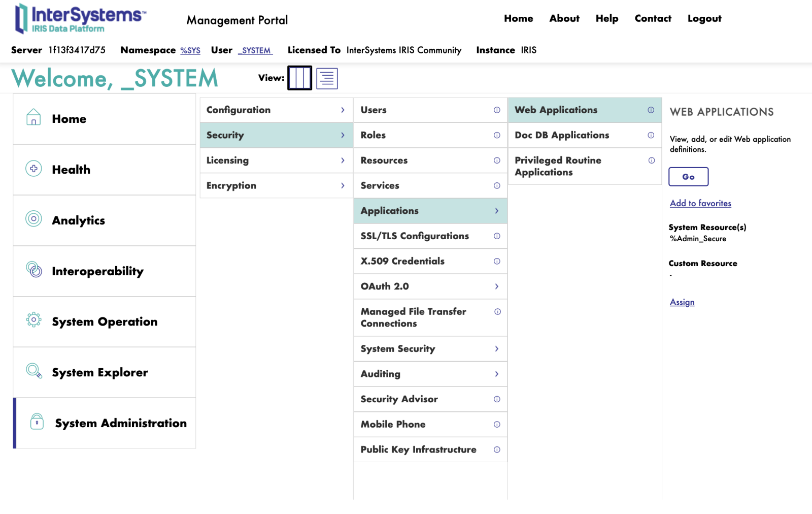Click the Analytics target icon
The height and width of the screenshot is (514, 812).
[33, 219]
